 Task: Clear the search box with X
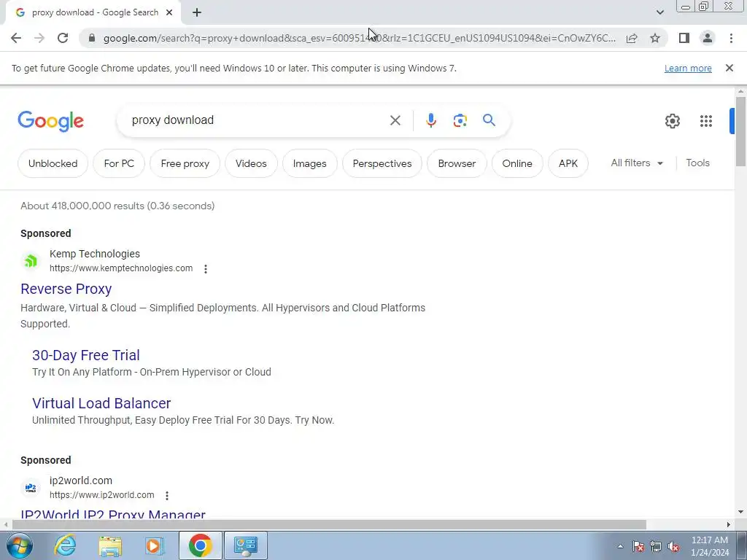point(395,120)
